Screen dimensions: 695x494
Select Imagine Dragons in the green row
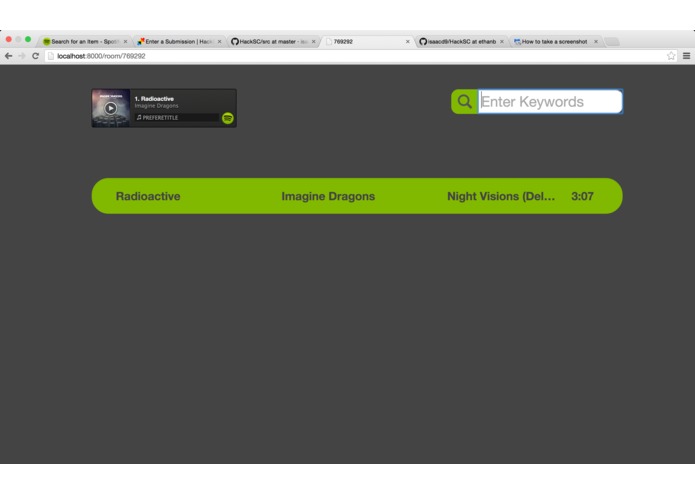[328, 196]
